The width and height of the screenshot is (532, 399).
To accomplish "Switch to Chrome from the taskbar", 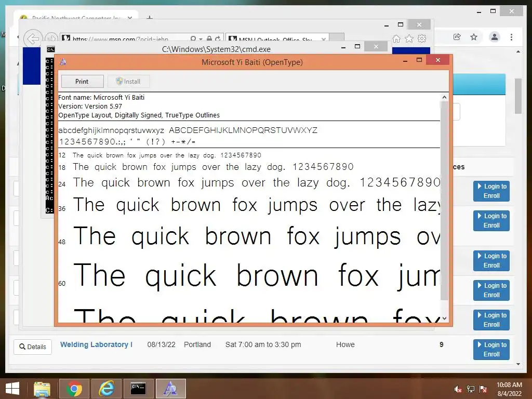I will (74, 389).
